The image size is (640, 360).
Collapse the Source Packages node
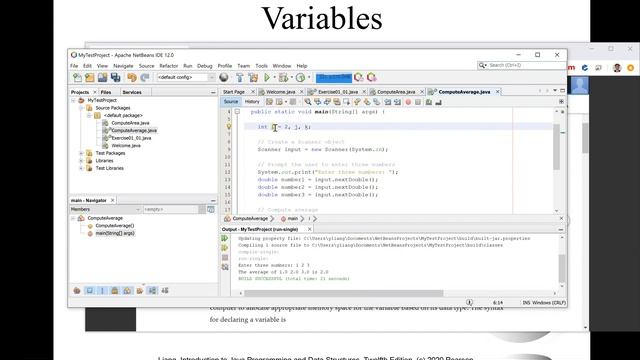81,108
